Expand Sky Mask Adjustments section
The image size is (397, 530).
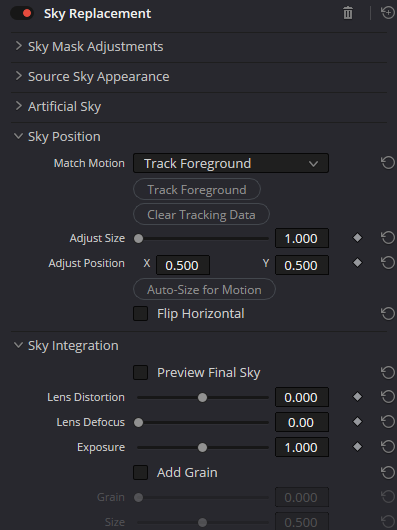[18, 46]
